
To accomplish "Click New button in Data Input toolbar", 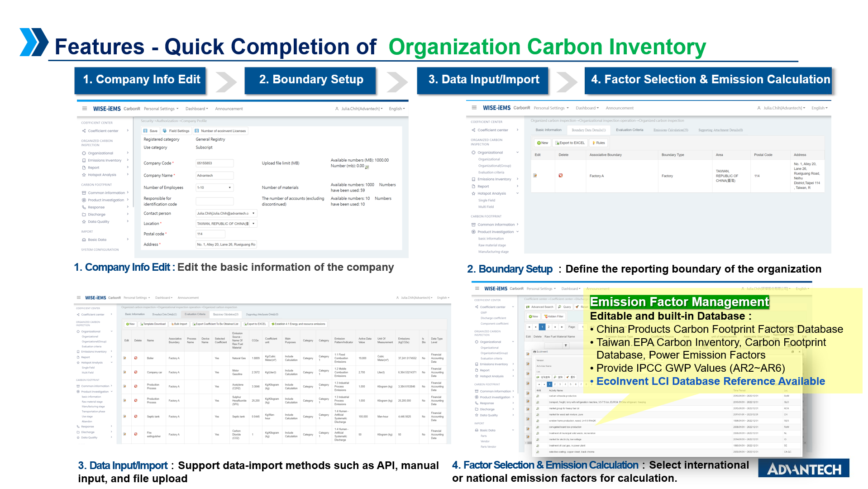I will point(130,324).
